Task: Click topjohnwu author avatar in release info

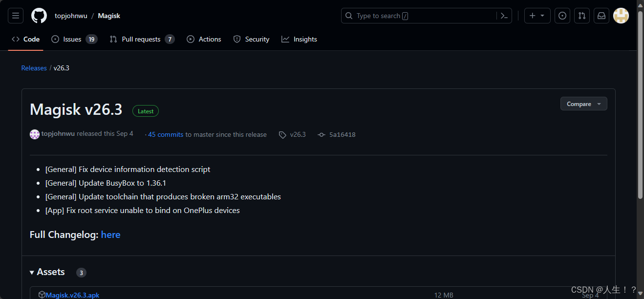Action: pos(35,134)
